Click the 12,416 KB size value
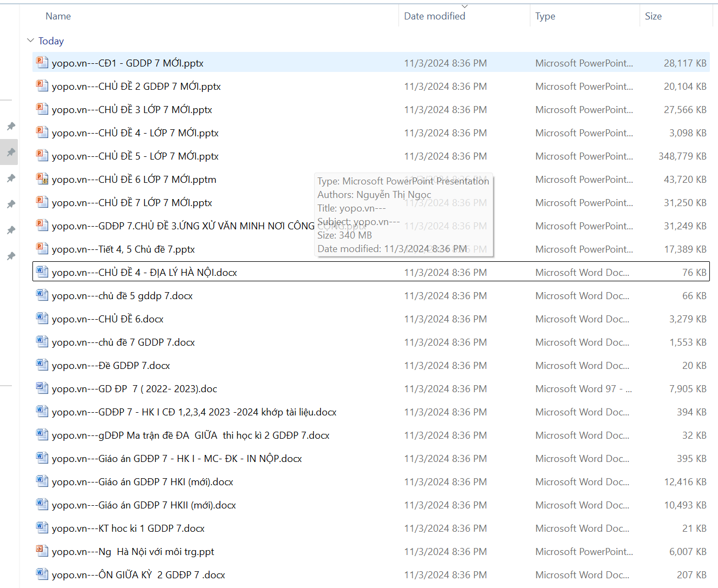This screenshot has height=588, width=718. 685,482
